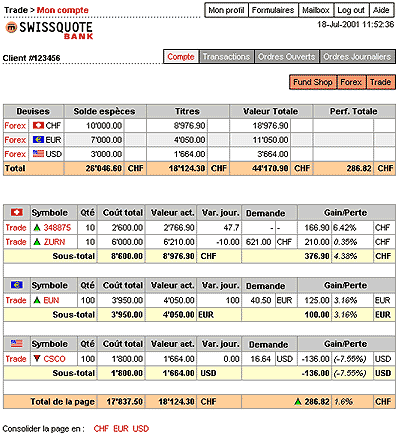Screen dimensions: 399x435
Task: Click the green up arrow beside 348875
Action: click(37, 228)
